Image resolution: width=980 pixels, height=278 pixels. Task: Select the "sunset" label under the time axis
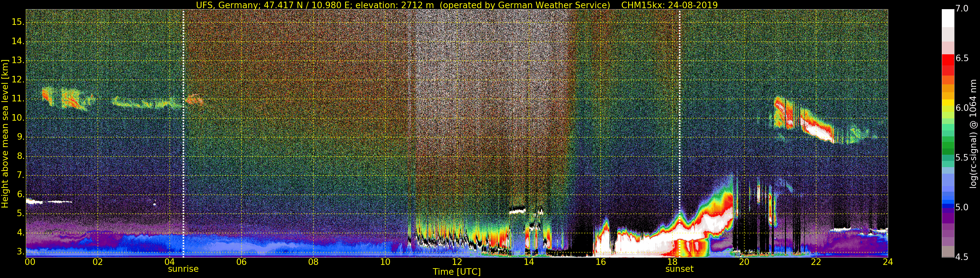coord(679,269)
